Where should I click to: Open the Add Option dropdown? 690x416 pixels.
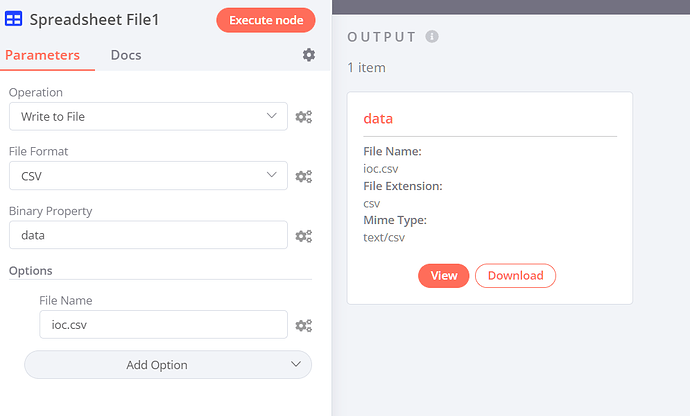pos(167,365)
